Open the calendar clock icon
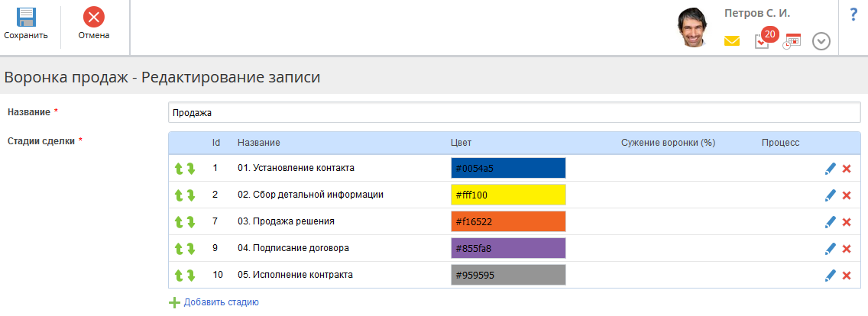The image size is (868, 316). (x=792, y=41)
